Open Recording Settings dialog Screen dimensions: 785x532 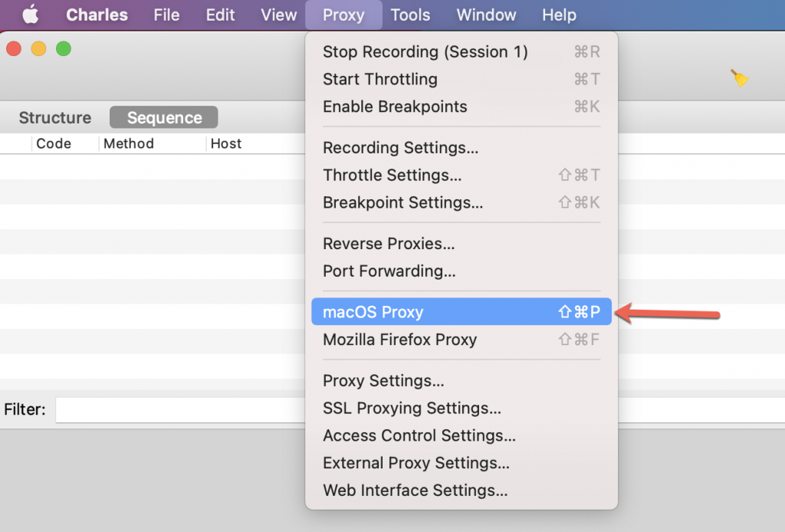click(x=461, y=148)
